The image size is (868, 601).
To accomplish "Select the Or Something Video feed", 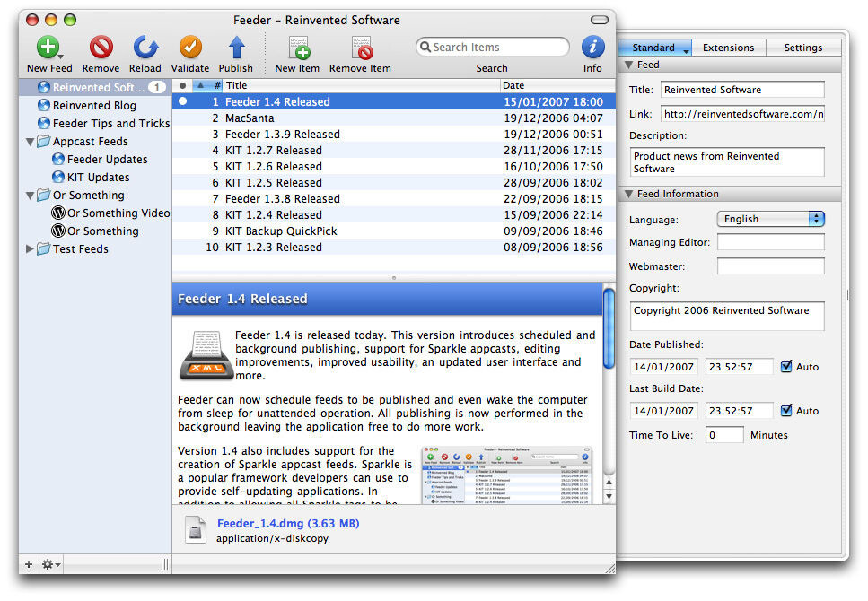I will pyautogui.click(x=110, y=213).
